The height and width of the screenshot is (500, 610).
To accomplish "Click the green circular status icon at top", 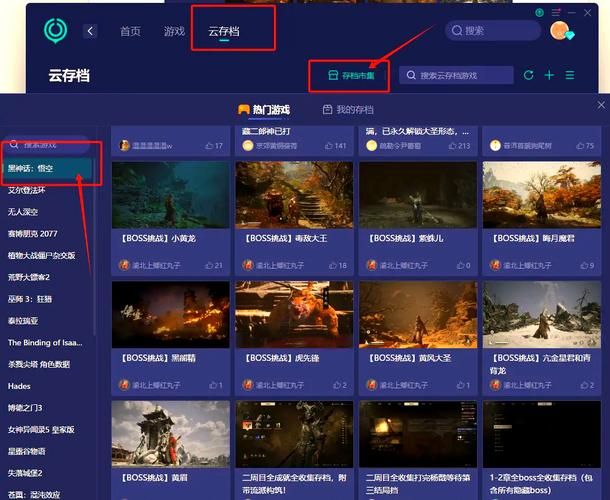I will point(539,13).
